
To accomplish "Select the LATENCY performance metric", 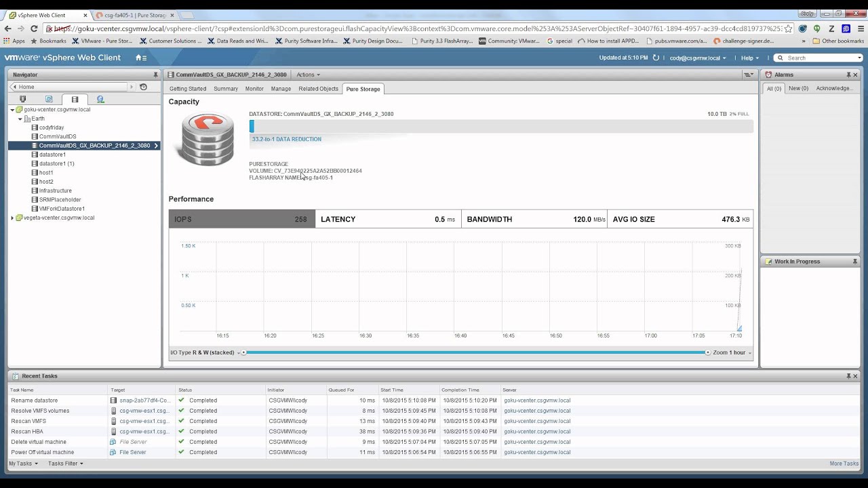I will point(389,219).
